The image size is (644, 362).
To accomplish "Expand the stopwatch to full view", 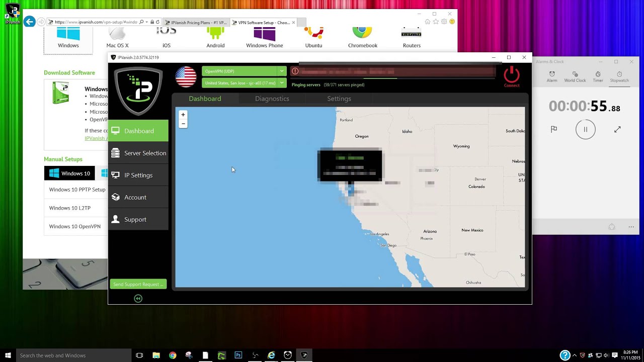I will click(x=617, y=129).
